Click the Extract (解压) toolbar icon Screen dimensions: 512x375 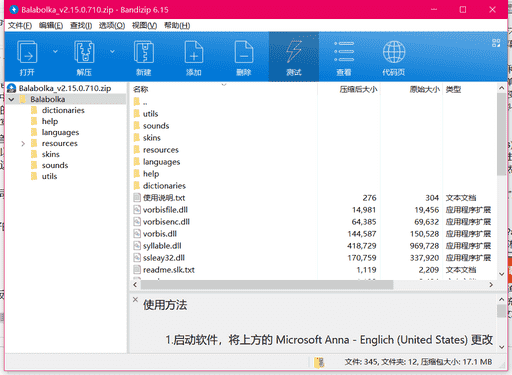pos(84,52)
